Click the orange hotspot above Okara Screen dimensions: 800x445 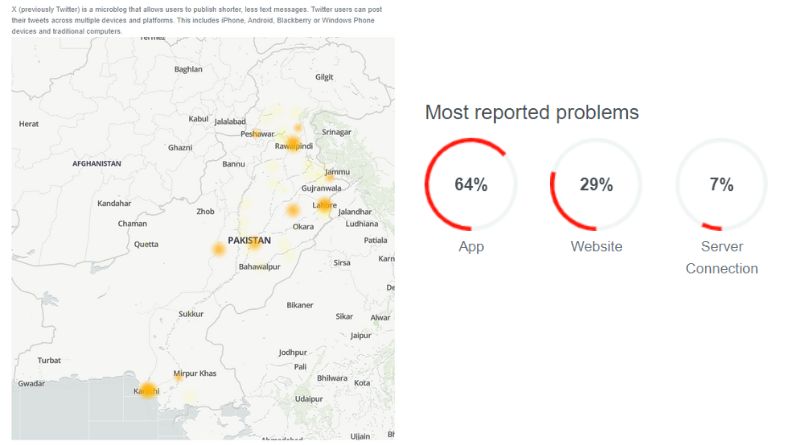pos(293,210)
